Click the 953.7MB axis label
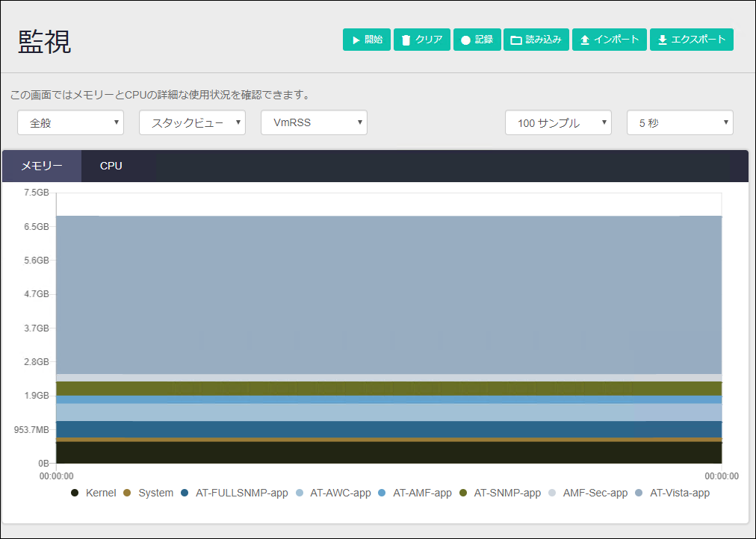The image size is (756, 539). 31,429
